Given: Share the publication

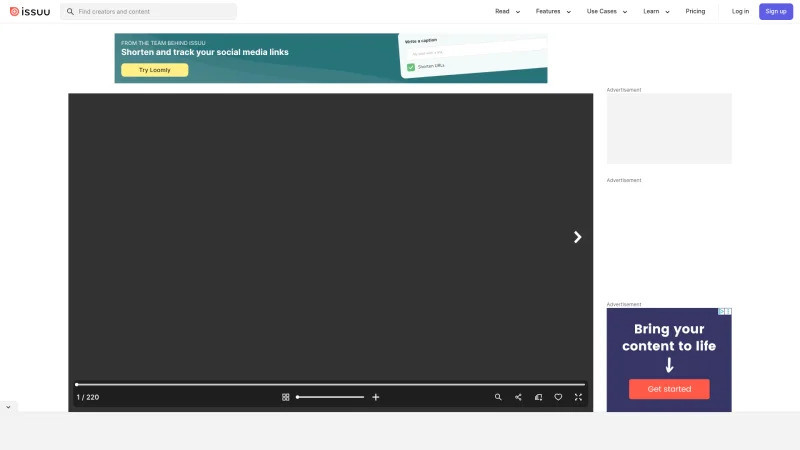Looking at the screenshot, I should pyautogui.click(x=518, y=397).
